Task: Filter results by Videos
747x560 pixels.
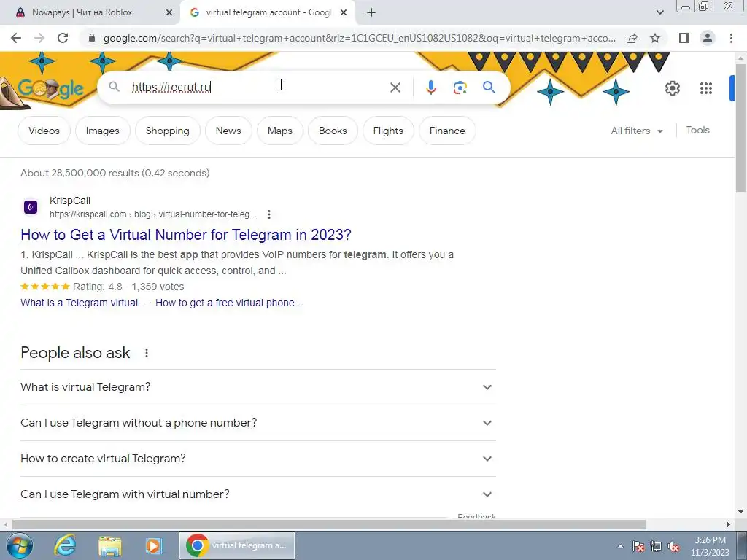Action: point(44,131)
